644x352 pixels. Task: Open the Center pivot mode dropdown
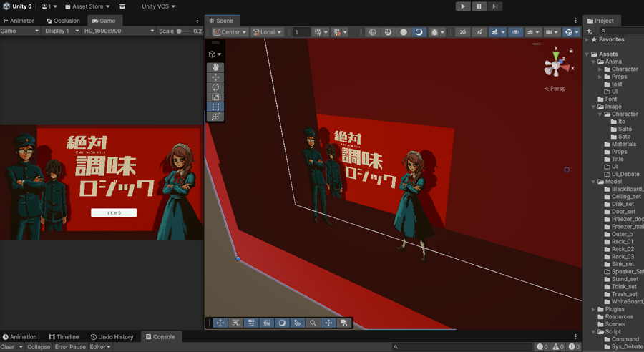[x=230, y=32]
